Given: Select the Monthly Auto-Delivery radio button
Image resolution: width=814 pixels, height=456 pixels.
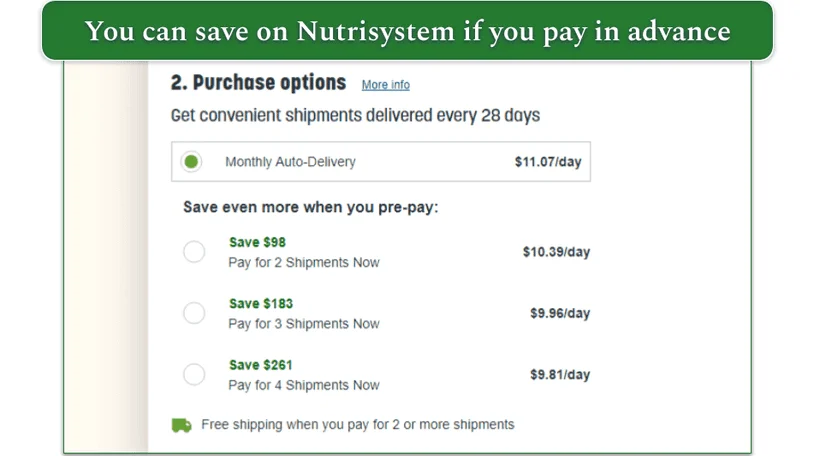Looking at the screenshot, I should 191,161.
